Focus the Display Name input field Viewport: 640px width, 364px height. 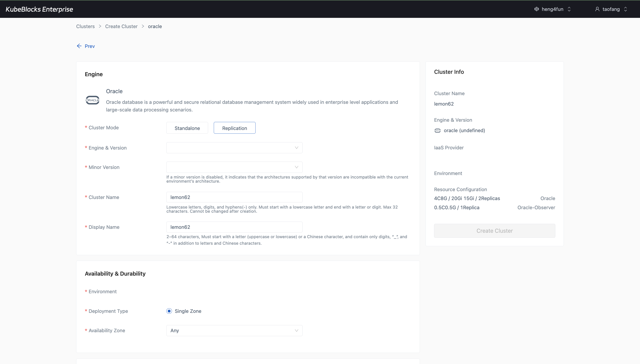pos(234,227)
